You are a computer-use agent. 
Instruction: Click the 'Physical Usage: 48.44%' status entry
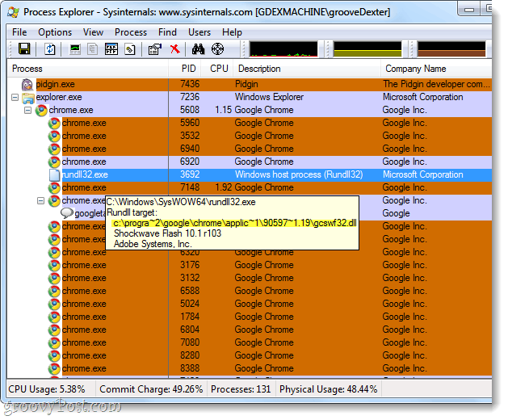pos(329,389)
